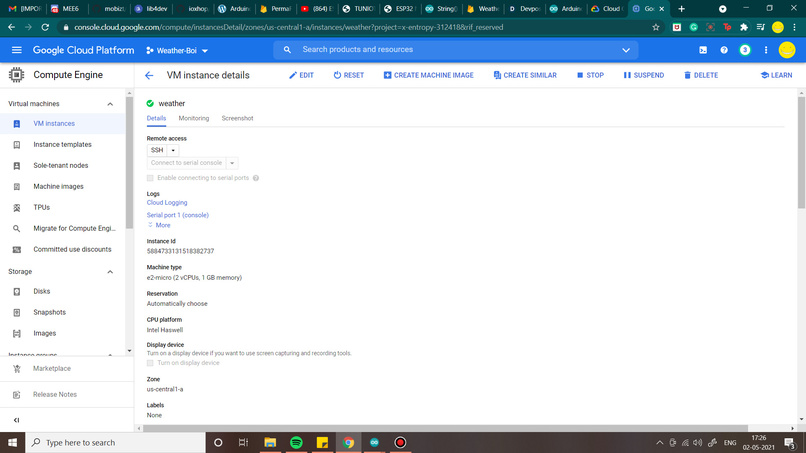Open Marketplace in sidebar
This screenshot has height=453, width=806.
pos(67,369)
